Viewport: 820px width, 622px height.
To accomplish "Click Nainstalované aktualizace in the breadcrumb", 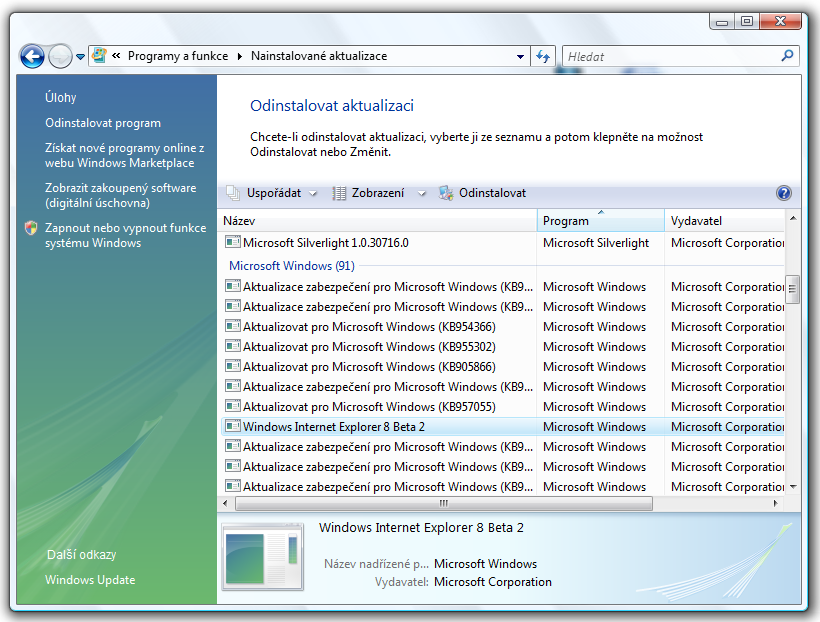I will tap(319, 56).
